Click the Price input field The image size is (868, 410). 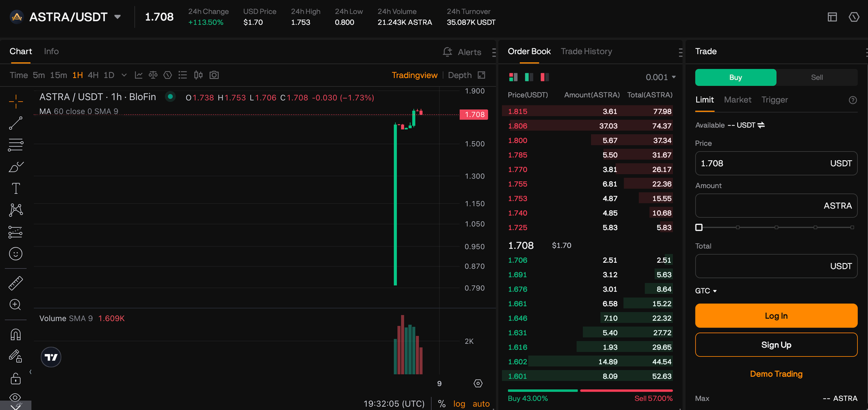pos(759,163)
